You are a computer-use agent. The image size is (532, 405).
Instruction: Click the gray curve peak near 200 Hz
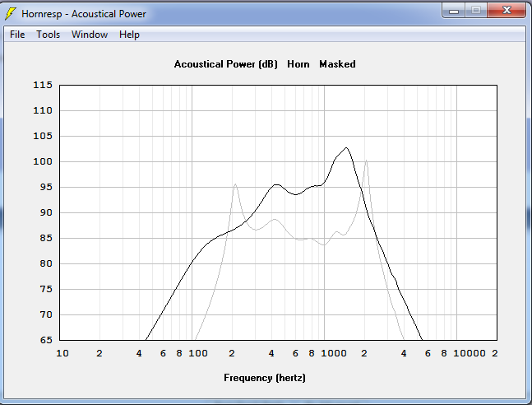click(x=235, y=184)
